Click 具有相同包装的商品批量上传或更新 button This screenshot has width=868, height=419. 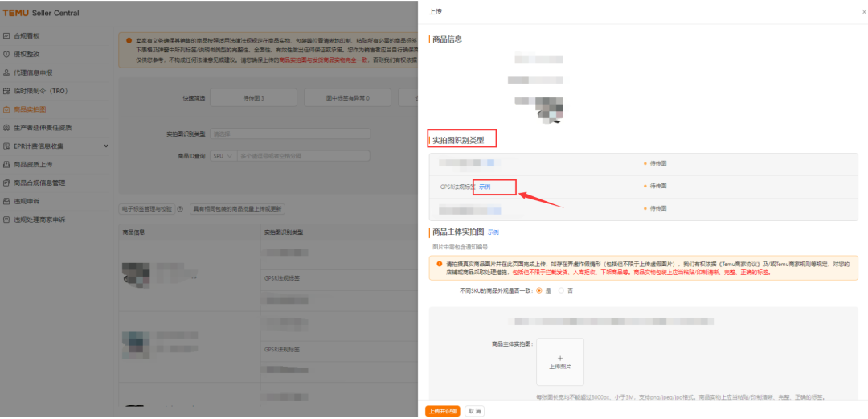pos(237,209)
